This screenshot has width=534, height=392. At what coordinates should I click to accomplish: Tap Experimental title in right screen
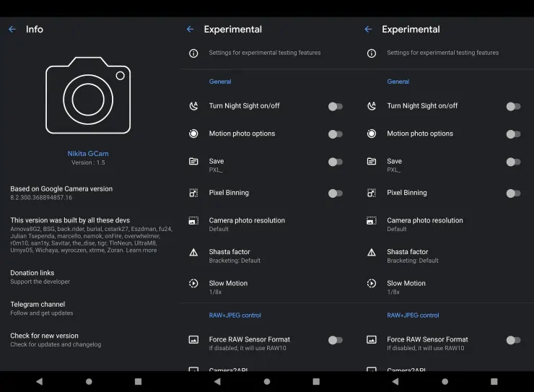(411, 30)
